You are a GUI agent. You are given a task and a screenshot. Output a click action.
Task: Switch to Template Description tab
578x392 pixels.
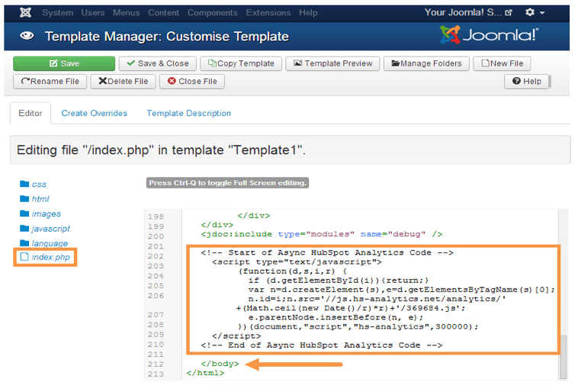tap(189, 113)
